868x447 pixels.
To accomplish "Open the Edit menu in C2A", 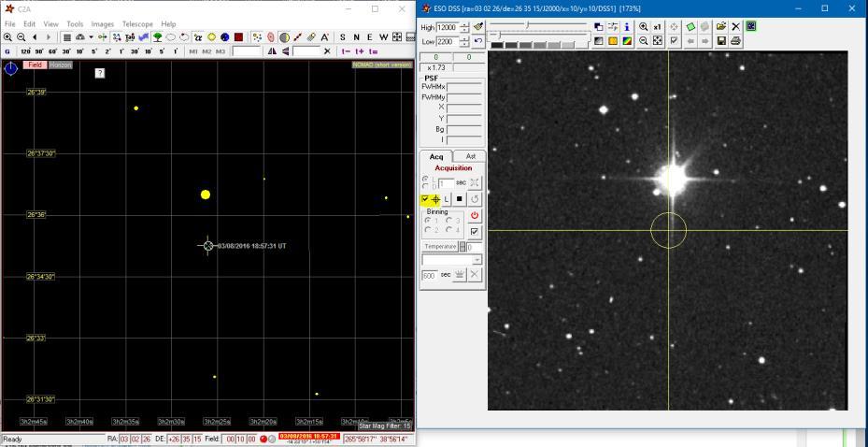I will 29,23.
